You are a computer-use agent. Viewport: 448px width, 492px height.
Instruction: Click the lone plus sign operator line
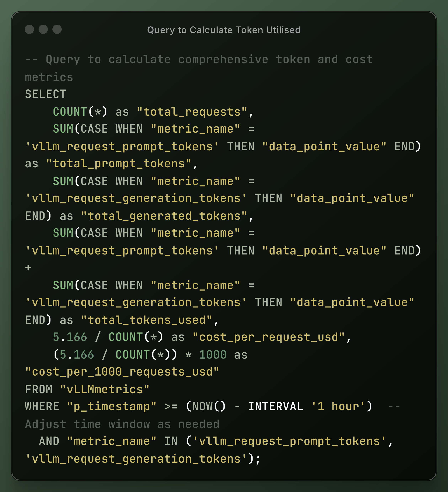(x=28, y=268)
